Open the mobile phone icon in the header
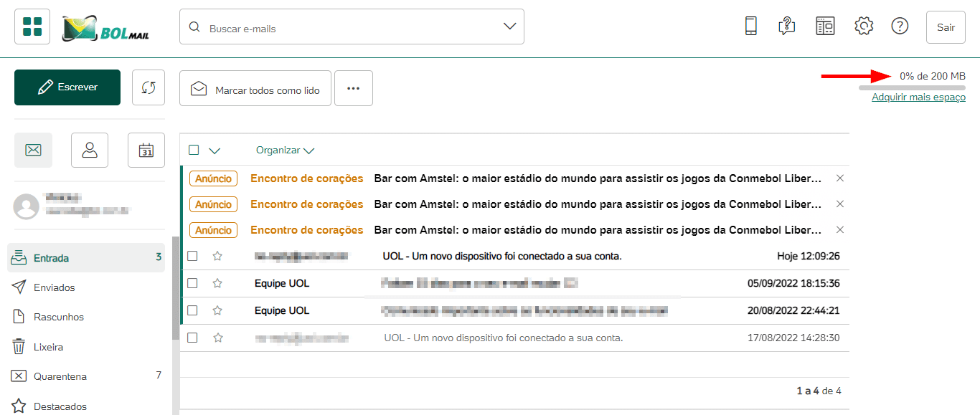The image size is (980, 415). pos(750,27)
